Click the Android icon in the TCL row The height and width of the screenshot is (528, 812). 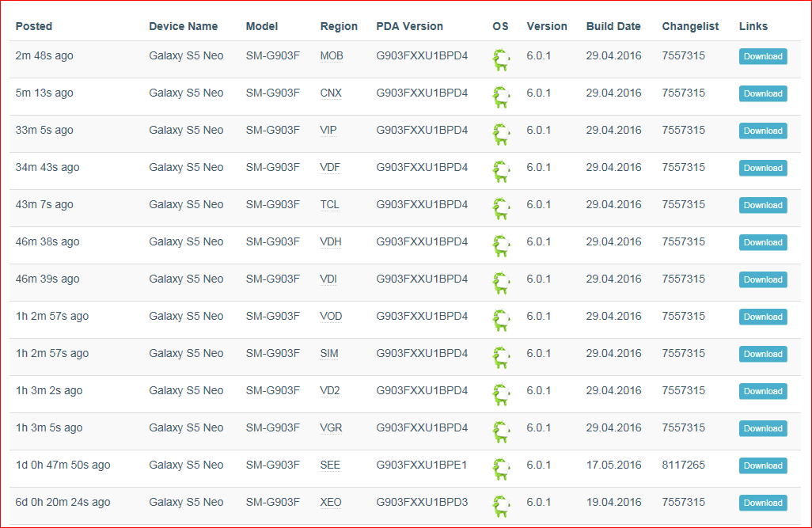[501, 209]
